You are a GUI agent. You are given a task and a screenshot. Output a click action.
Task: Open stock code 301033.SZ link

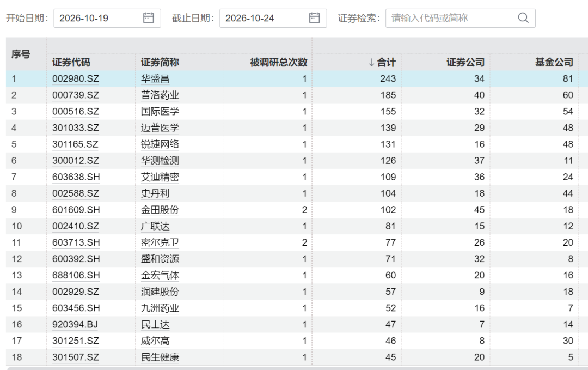coord(76,128)
